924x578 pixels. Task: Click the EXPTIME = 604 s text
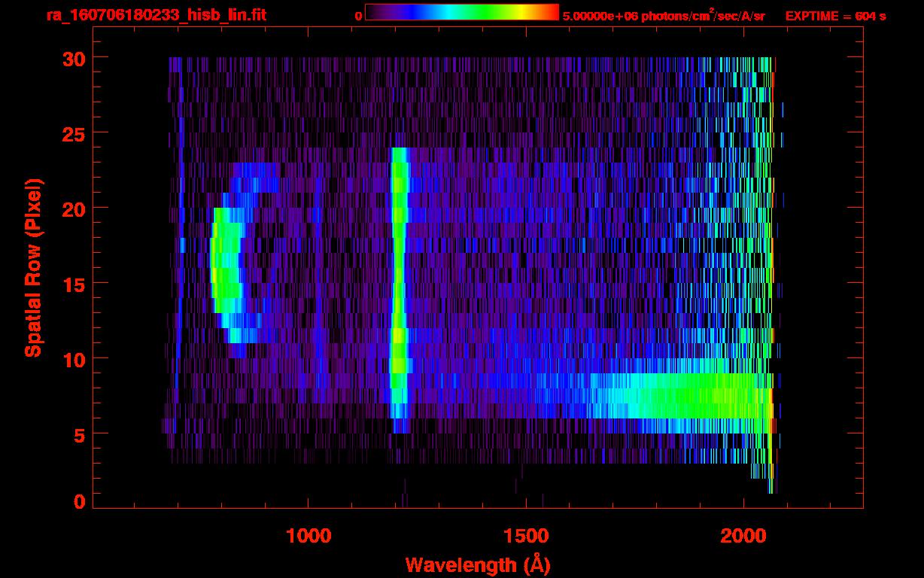click(x=835, y=16)
